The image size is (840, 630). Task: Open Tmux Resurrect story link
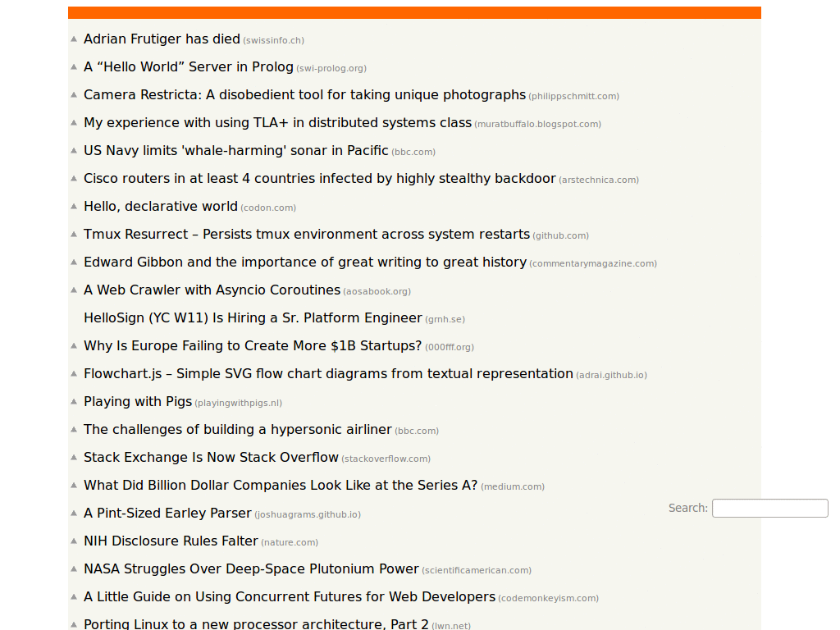pos(307,234)
